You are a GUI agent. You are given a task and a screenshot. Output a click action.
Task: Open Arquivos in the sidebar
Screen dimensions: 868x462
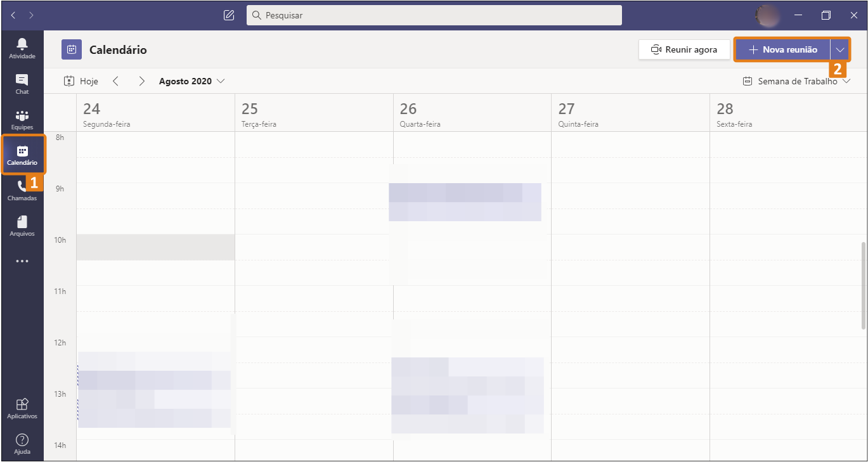click(22, 226)
